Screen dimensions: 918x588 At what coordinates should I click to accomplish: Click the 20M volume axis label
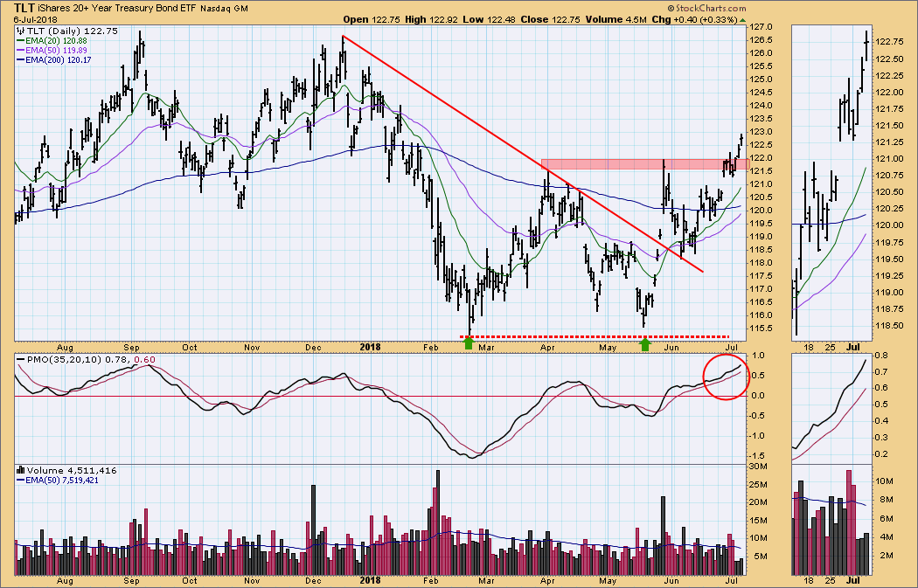[x=760, y=502]
